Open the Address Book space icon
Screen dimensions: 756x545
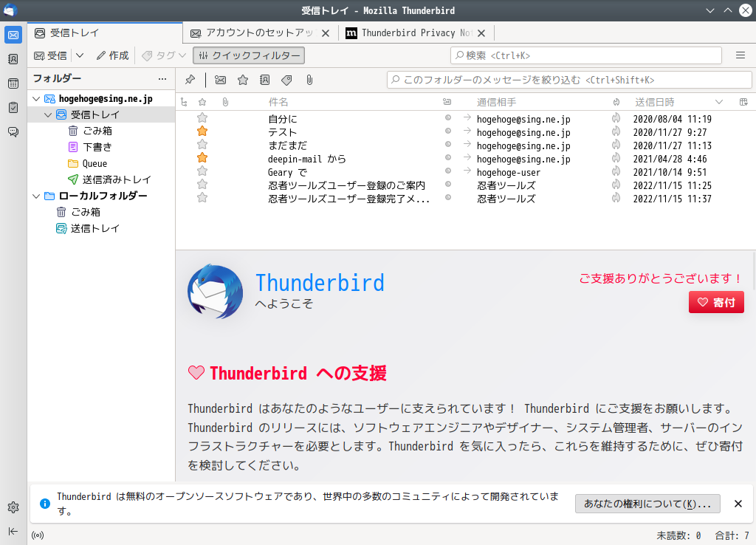tap(13, 59)
